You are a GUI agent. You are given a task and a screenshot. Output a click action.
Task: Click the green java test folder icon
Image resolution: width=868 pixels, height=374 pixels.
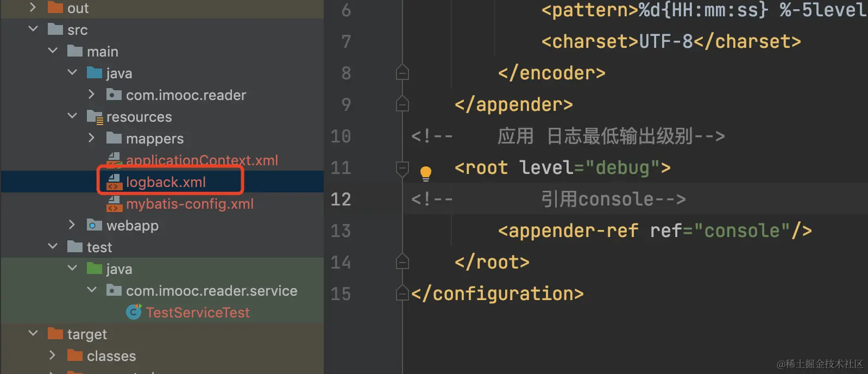[95, 269]
